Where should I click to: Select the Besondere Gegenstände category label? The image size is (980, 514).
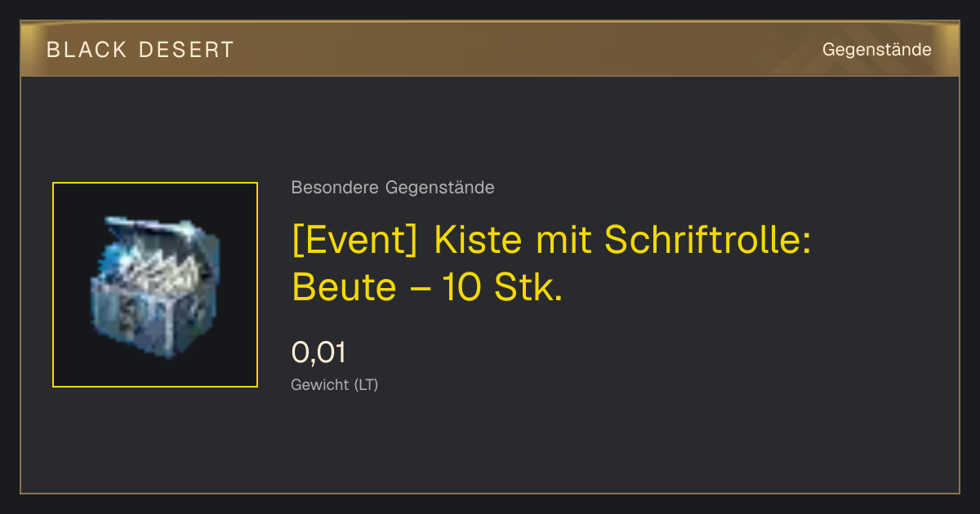[393, 188]
